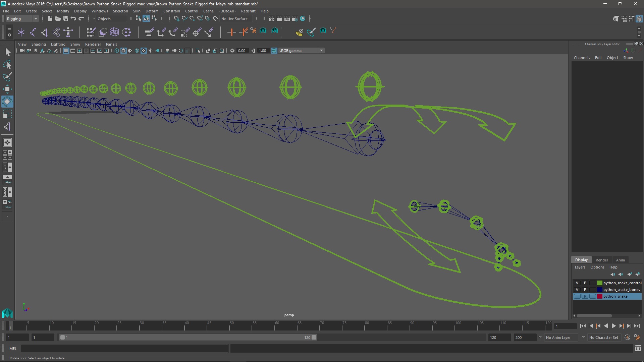
Task: Play animation backwards
Action: point(606,326)
